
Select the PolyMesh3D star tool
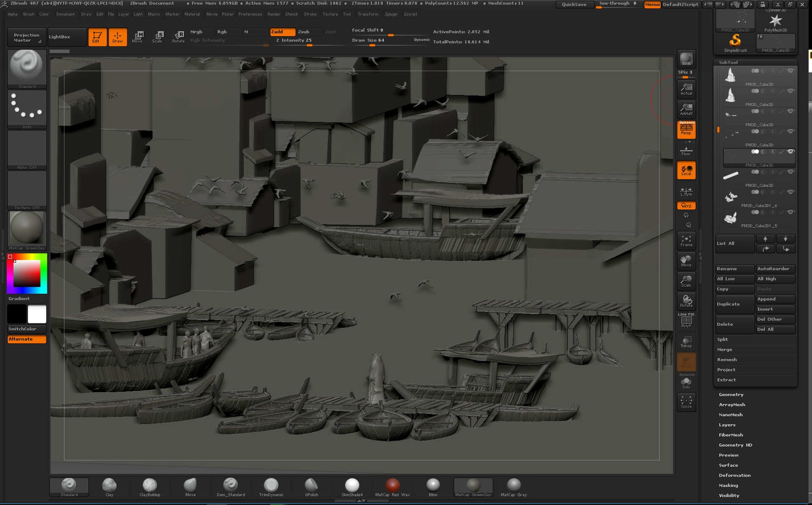(776, 22)
